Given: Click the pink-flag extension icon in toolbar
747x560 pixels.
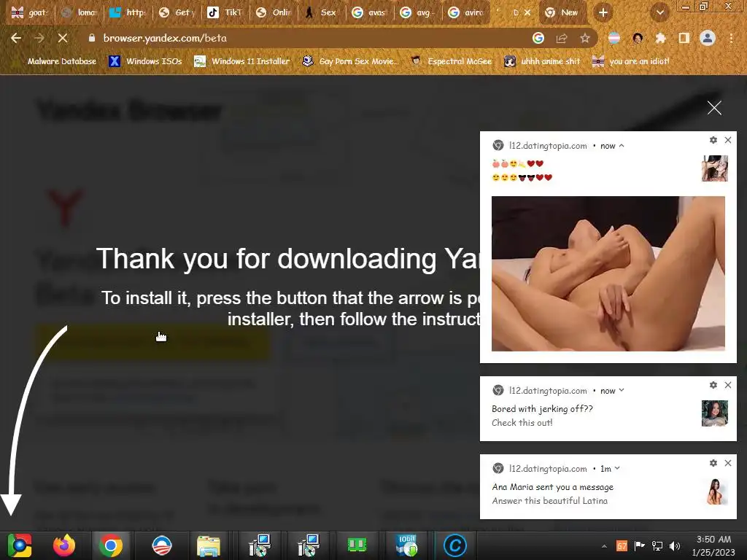Looking at the screenshot, I should [x=614, y=38].
